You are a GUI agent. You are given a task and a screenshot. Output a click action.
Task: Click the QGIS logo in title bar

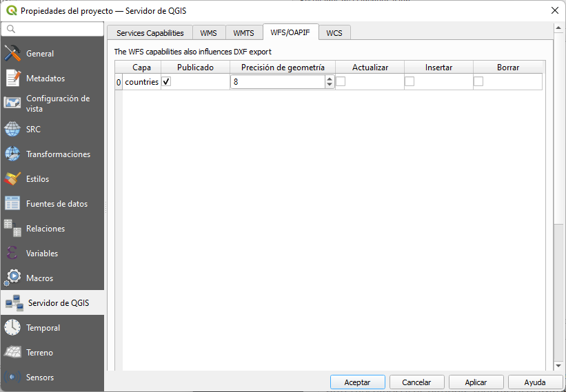(x=12, y=10)
